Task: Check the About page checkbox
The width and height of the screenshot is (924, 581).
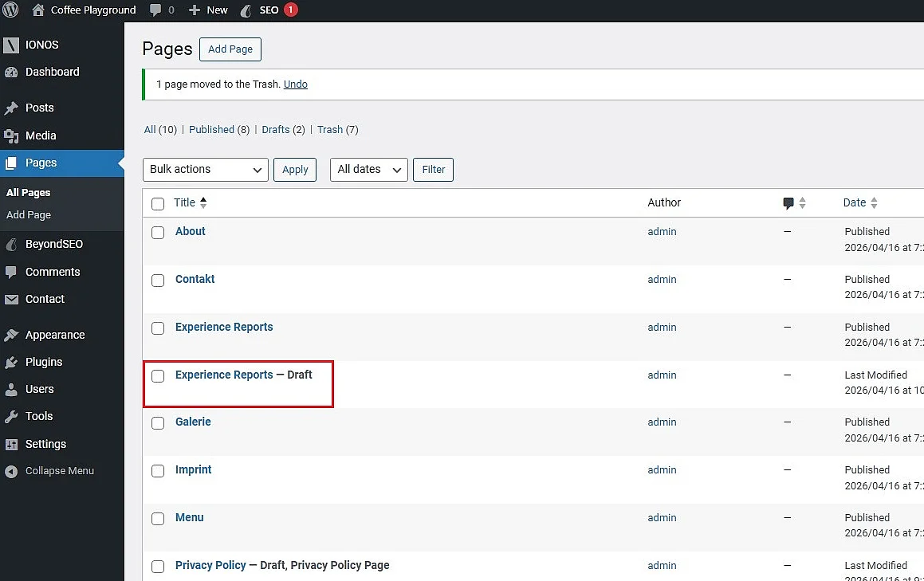Action: [158, 233]
